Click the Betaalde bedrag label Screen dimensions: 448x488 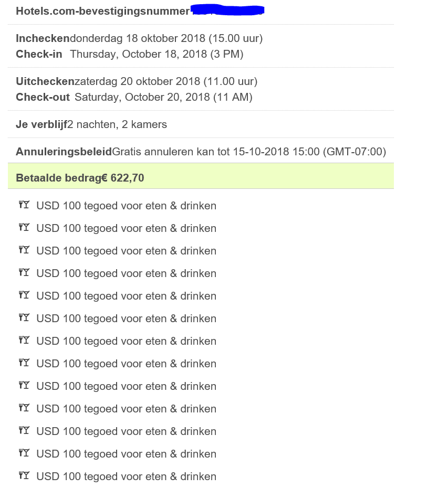click(58, 178)
